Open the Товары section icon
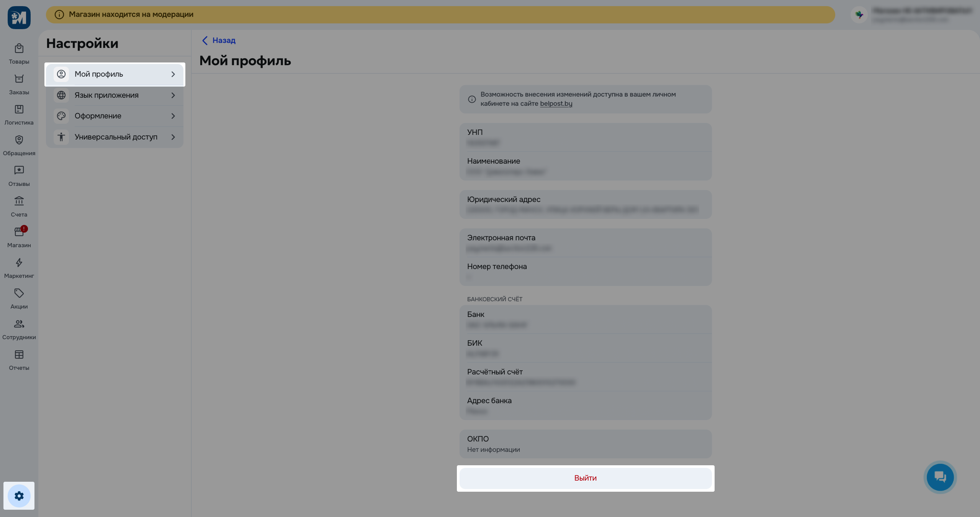This screenshot has height=517, width=980. coord(19,49)
